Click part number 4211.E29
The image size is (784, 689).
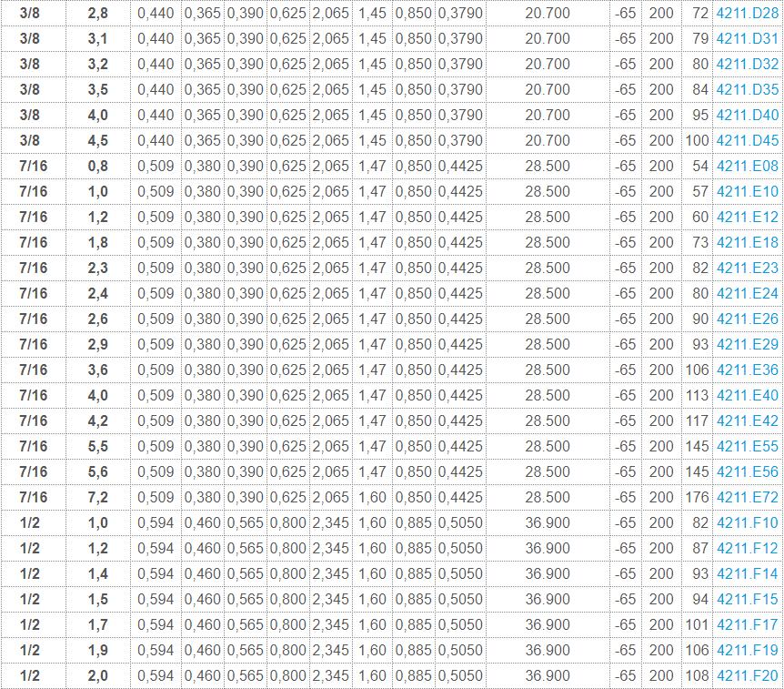(747, 345)
